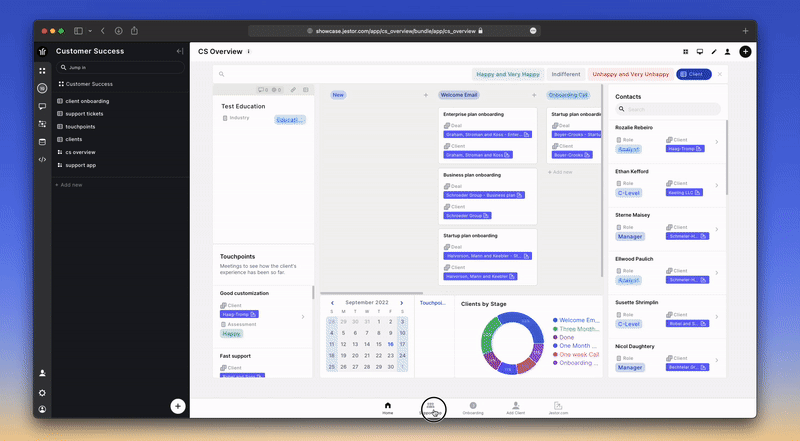Viewport: 800px width, 441px height.
Task: Click the Contacts search field
Action: 670,109
